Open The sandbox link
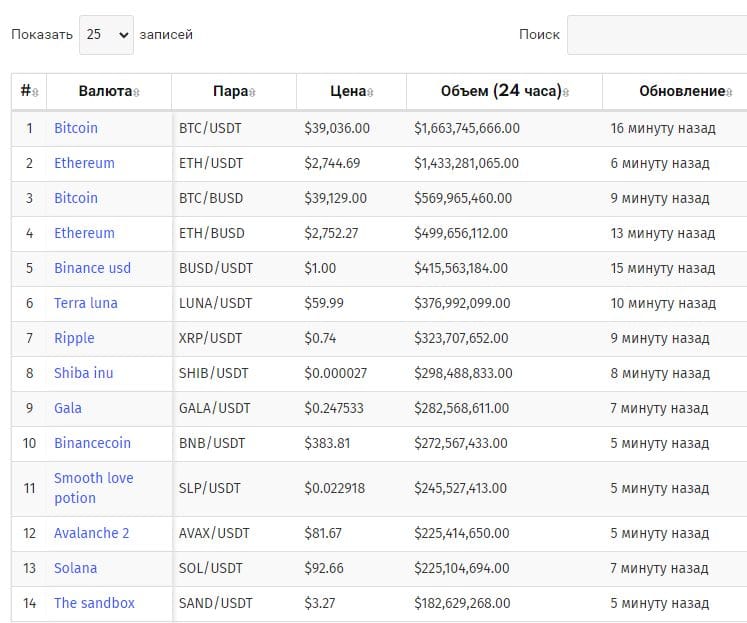This screenshot has width=747, height=623. 94,603
